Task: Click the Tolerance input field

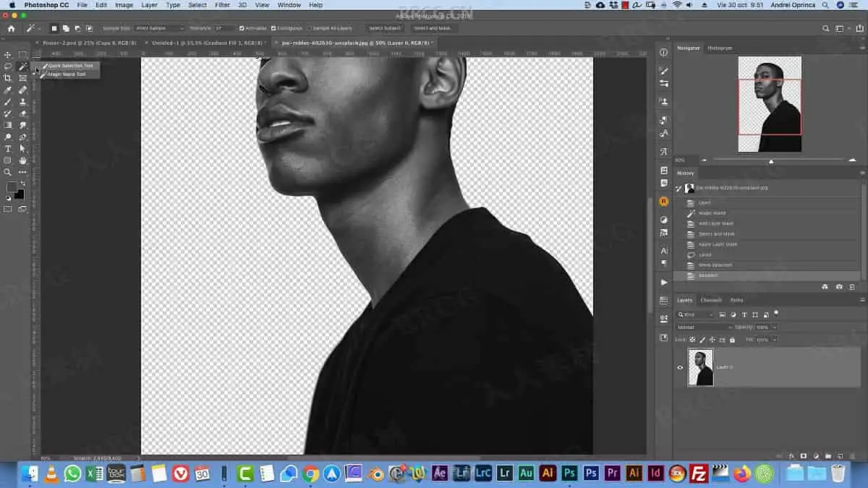Action: point(224,28)
